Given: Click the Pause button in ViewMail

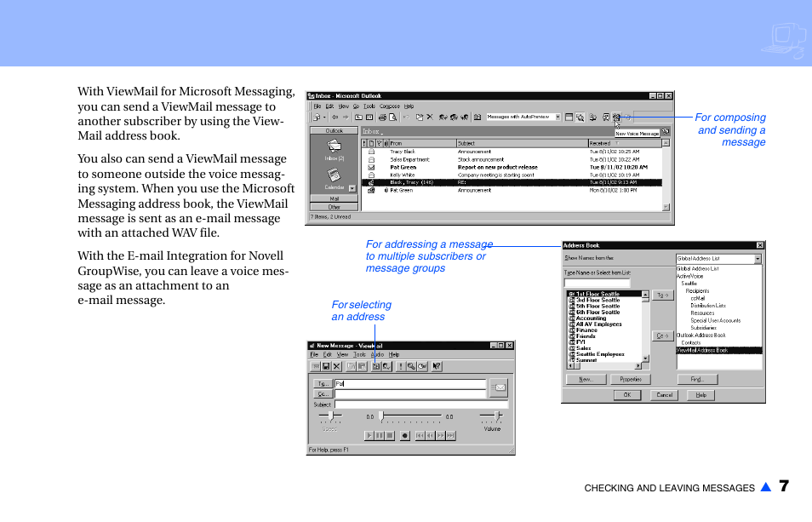Looking at the screenshot, I should (x=379, y=435).
